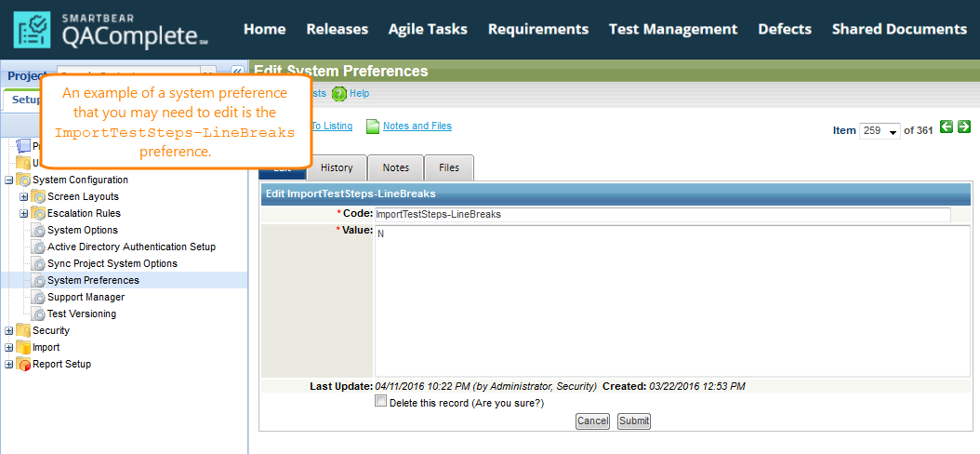This screenshot has height=454, width=980.
Task: Expand the Report Setup tree node
Action: [8, 365]
